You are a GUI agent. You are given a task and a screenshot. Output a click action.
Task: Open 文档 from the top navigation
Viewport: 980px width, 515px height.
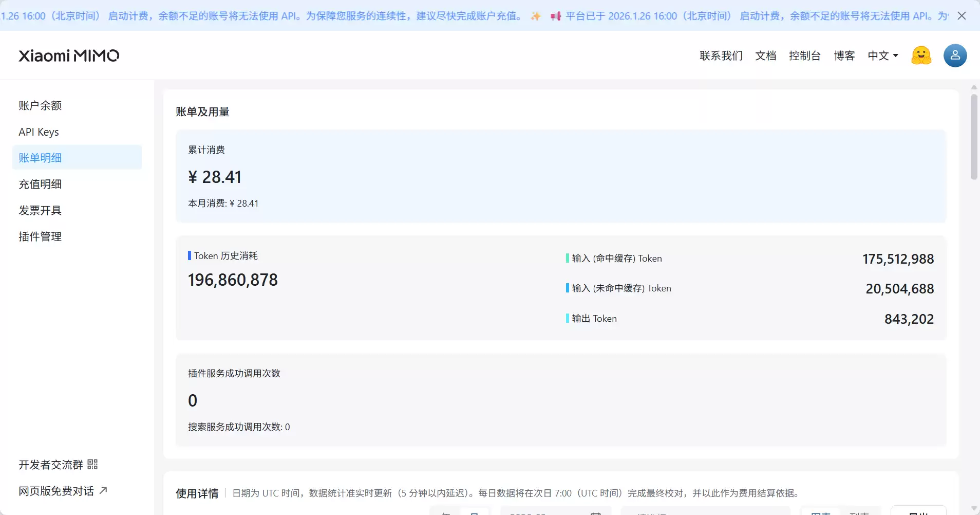click(x=765, y=56)
